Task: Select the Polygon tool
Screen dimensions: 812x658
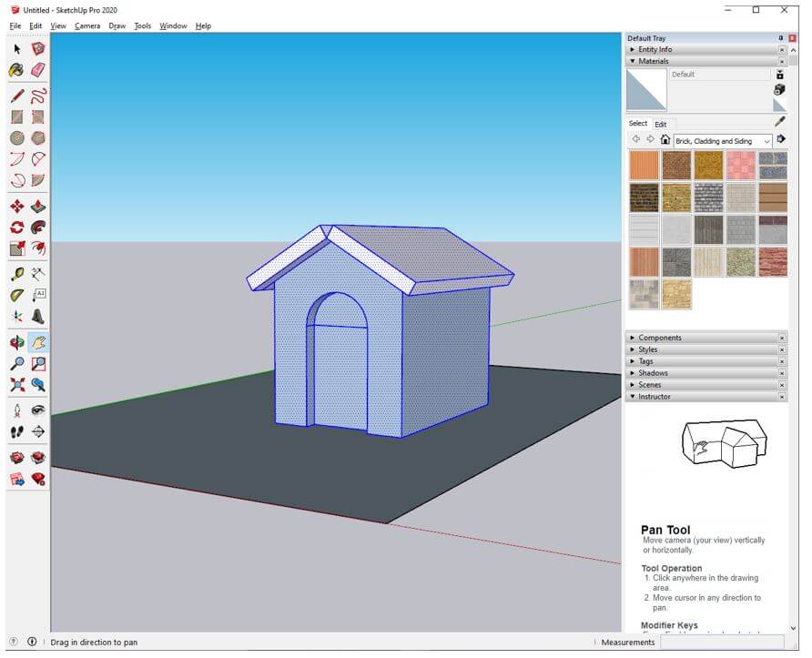Action: (38, 138)
